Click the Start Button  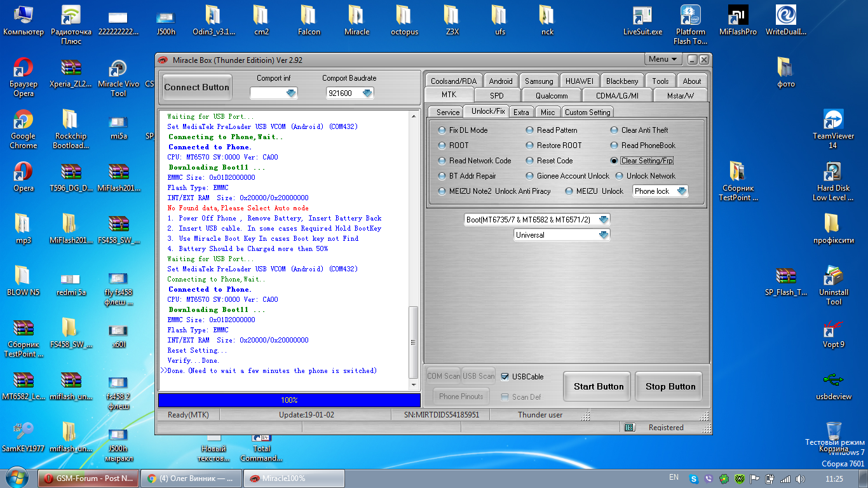tap(599, 386)
